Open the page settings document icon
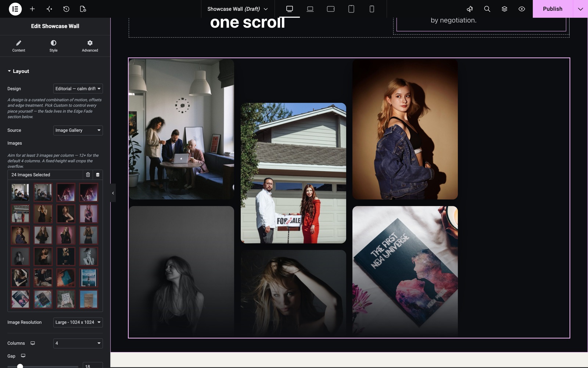The width and height of the screenshot is (588, 368). 83,9
